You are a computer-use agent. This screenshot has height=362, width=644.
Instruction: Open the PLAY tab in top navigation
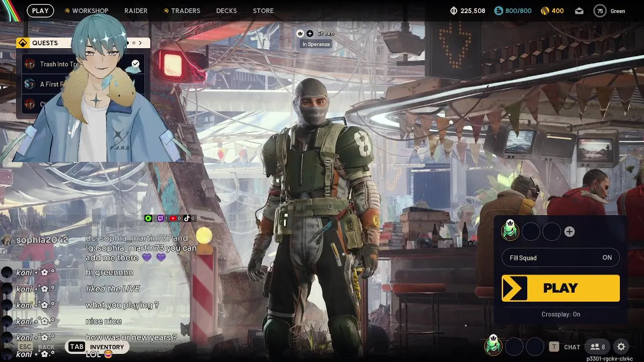click(40, 11)
